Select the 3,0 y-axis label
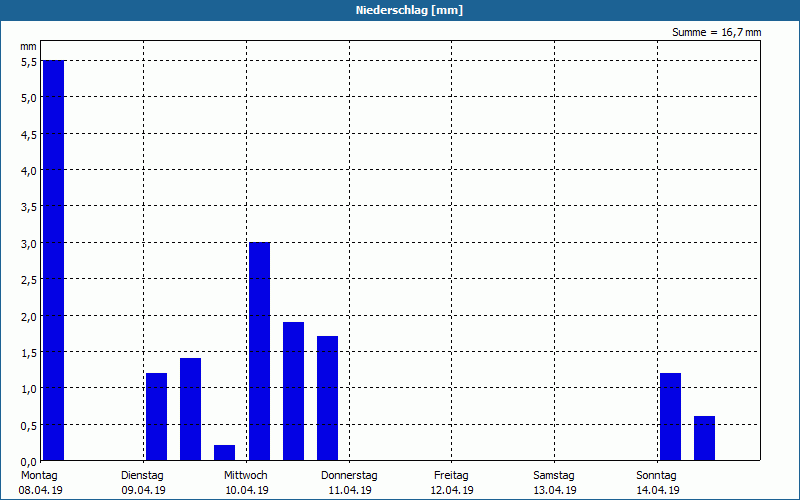This screenshot has height=500, width=800. pyautogui.click(x=29, y=244)
